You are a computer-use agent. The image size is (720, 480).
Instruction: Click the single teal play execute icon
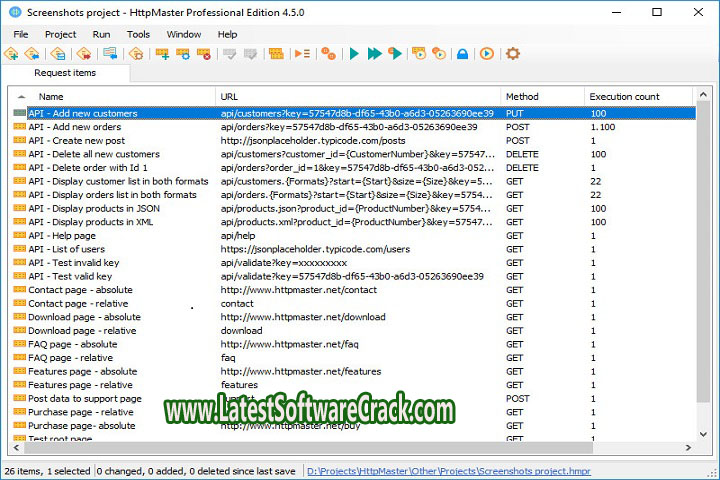(354, 54)
